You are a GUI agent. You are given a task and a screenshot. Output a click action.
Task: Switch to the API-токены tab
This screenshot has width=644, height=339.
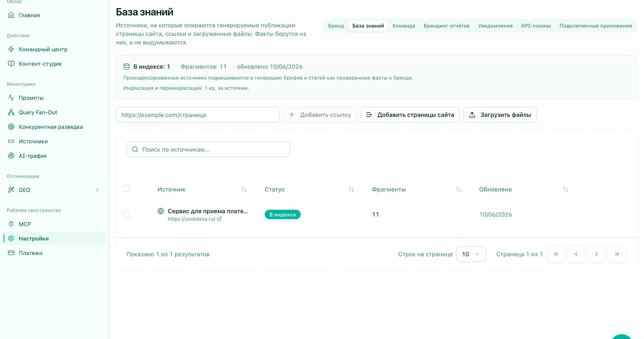[536, 26]
